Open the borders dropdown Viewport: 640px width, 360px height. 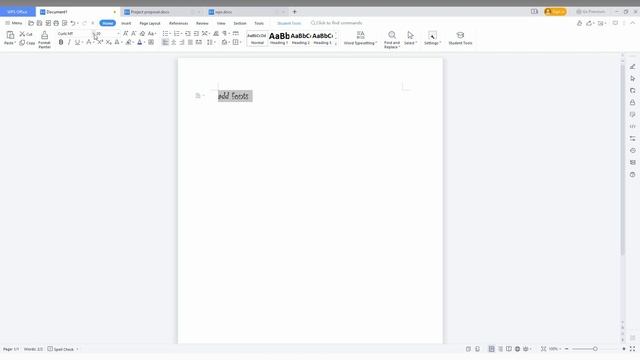[236, 42]
